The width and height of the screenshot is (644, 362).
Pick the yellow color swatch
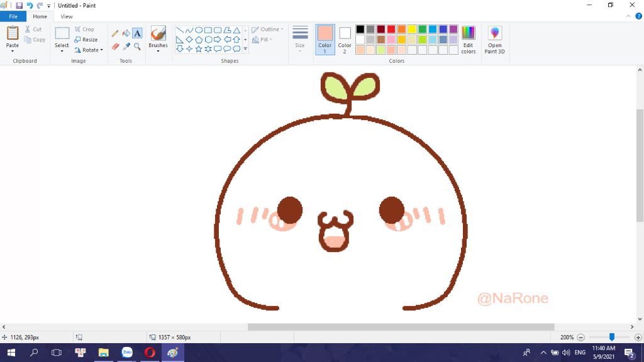(412, 29)
